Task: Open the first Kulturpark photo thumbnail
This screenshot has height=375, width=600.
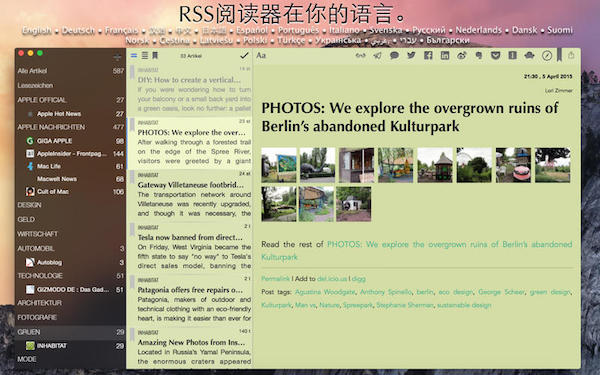Action: pos(279,165)
